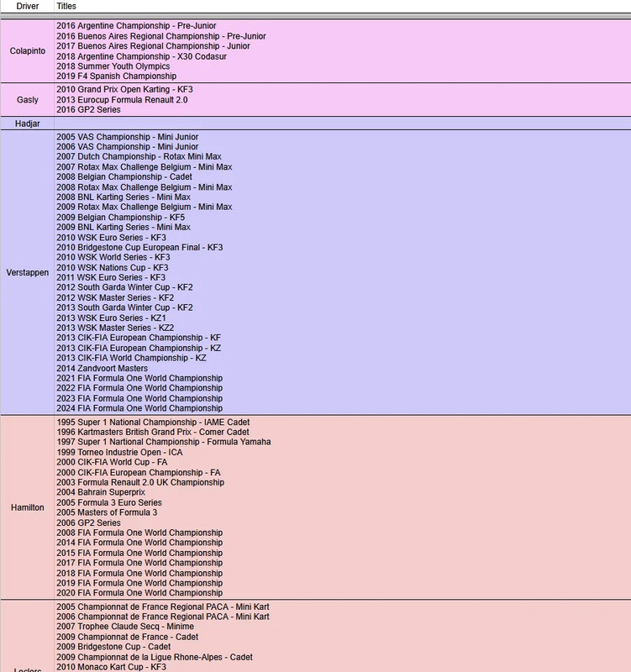Click '2003 Formula Renault 2.0 UK Championship'
The image size is (631, 672).
pyautogui.click(x=140, y=481)
